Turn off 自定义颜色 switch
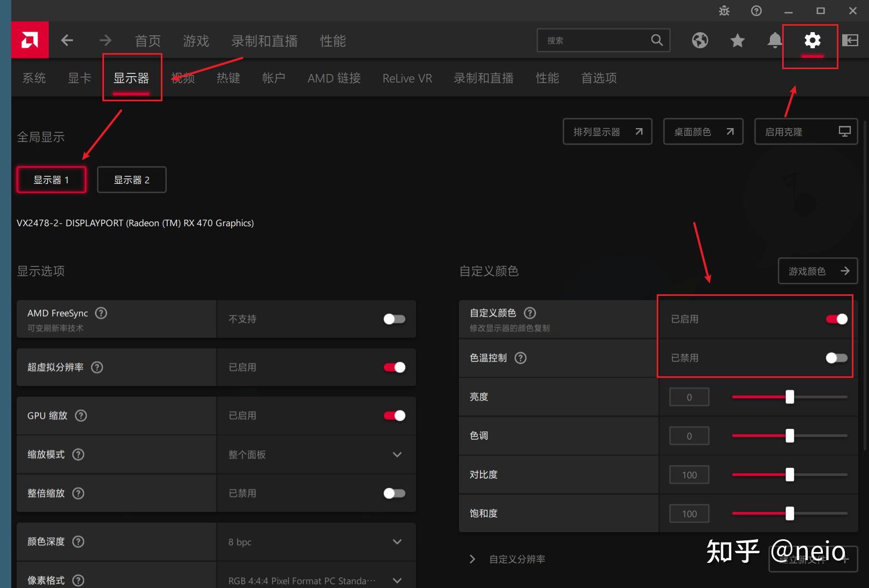Screen dimensions: 869x588 coord(837,319)
